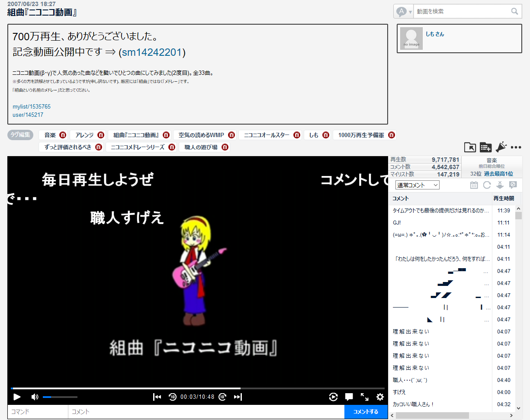The image size is (530, 420).
Task: Click dictionary icon beside 空気の読めるWMP
Action: pos(231,135)
